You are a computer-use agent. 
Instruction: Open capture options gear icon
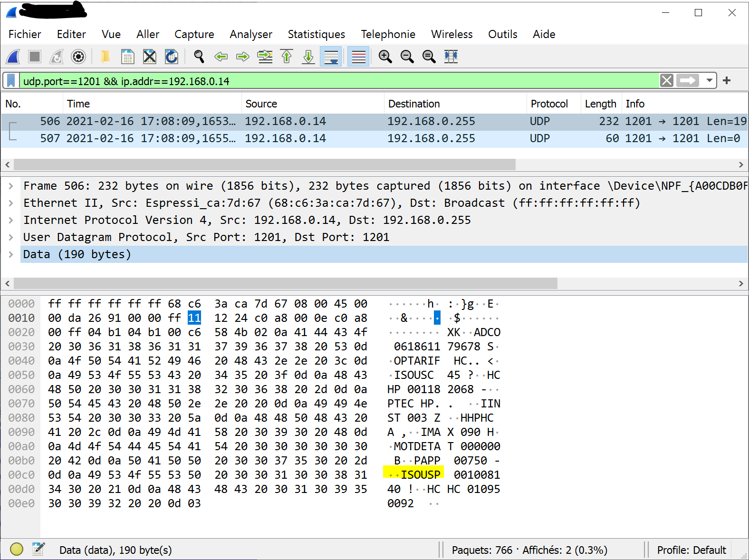[x=78, y=57]
